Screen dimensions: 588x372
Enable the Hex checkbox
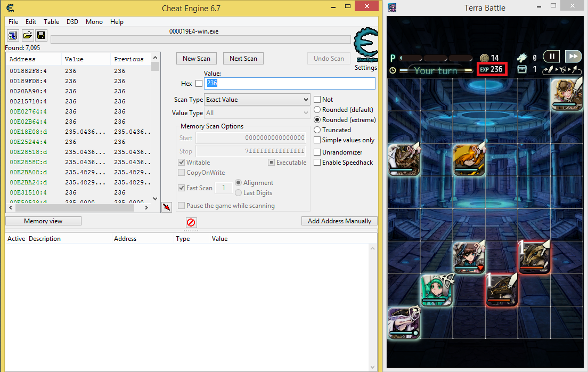point(199,84)
